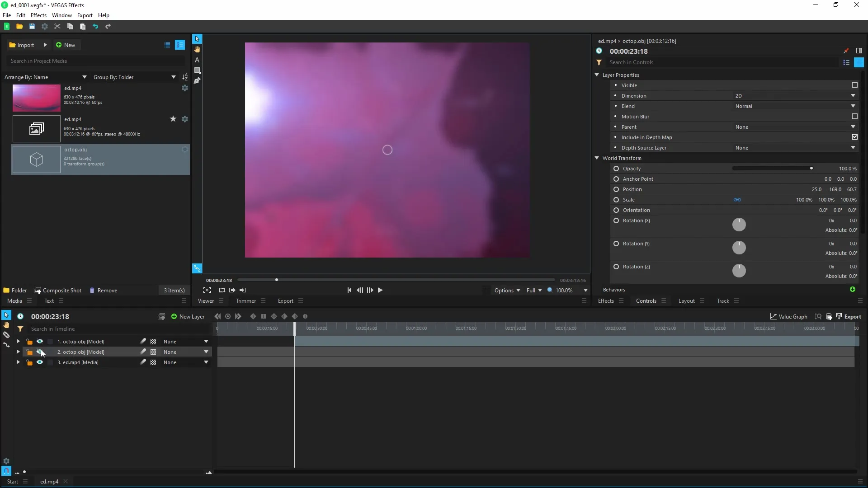Click the link scale chain icon

[x=737, y=200]
